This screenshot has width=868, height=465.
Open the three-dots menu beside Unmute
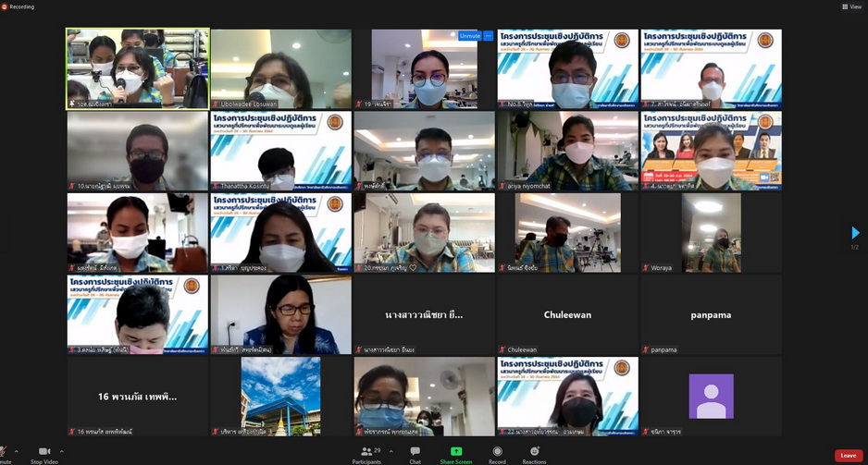pos(489,35)
